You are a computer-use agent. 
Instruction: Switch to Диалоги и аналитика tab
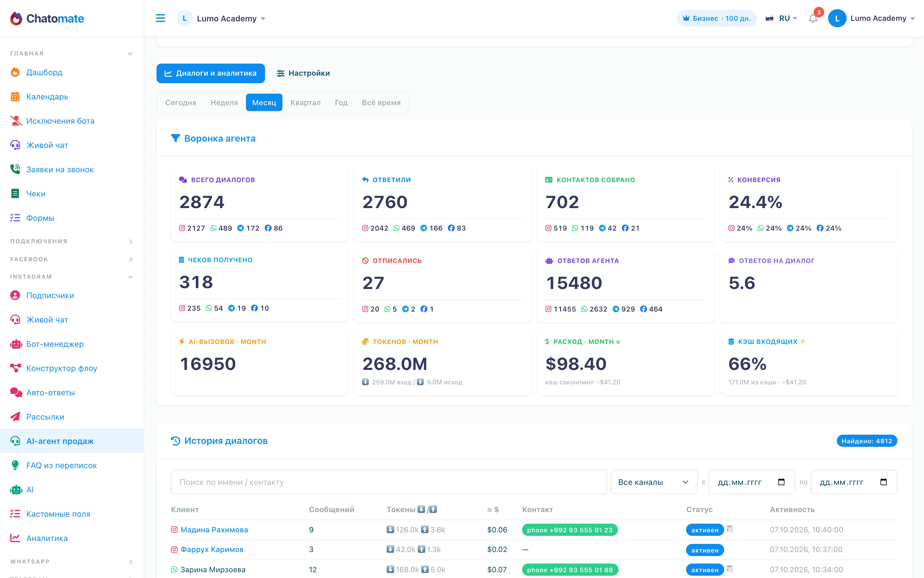tap(211, 73)
